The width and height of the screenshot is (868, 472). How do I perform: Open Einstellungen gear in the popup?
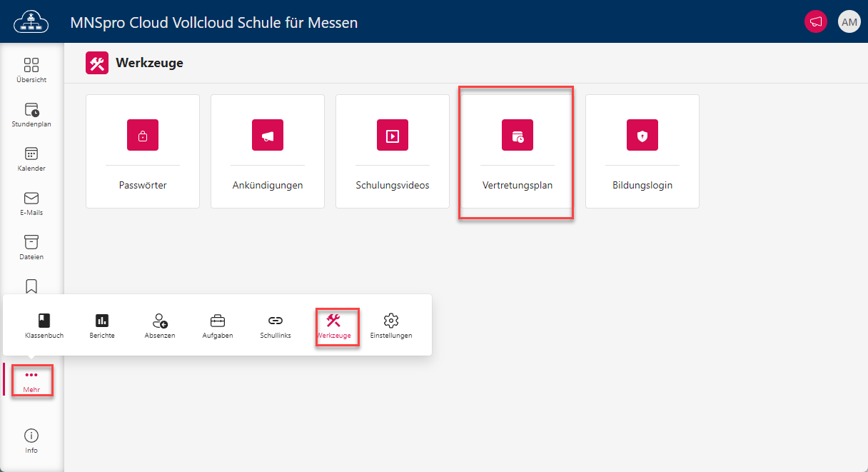[390, 326]
